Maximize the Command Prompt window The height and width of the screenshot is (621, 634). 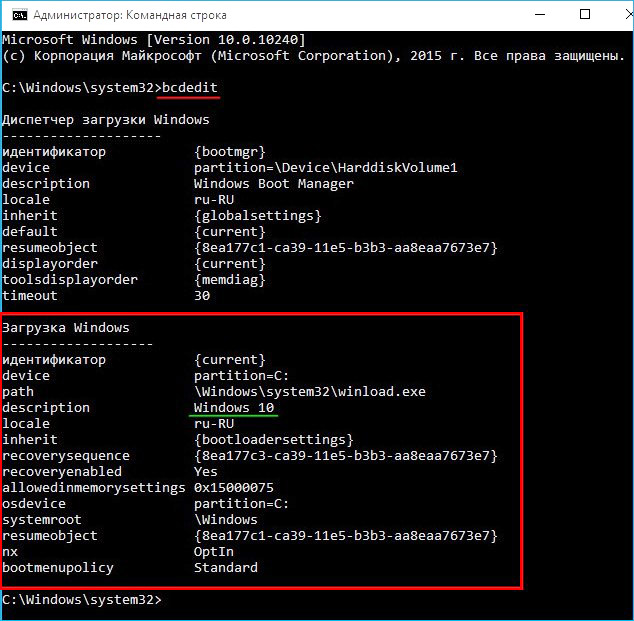[x=585, y=15]
